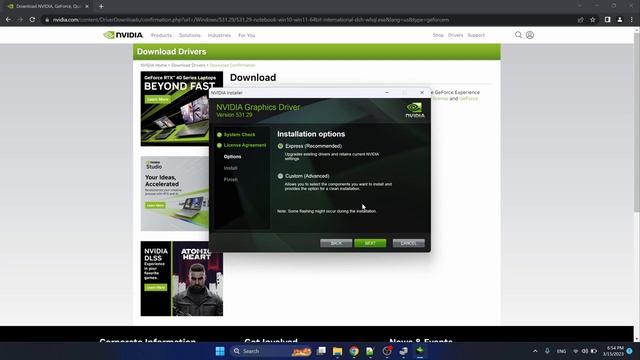Click the Chrome icon in the taskbar

point(354,351)
